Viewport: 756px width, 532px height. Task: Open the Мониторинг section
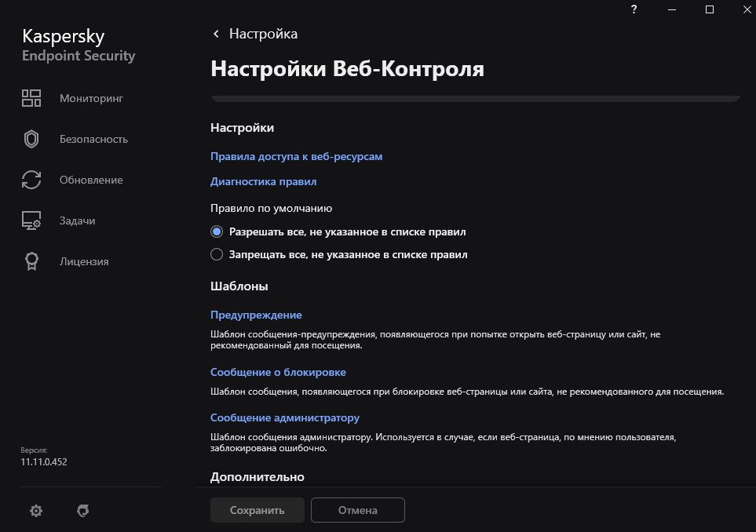coord(91,98)
